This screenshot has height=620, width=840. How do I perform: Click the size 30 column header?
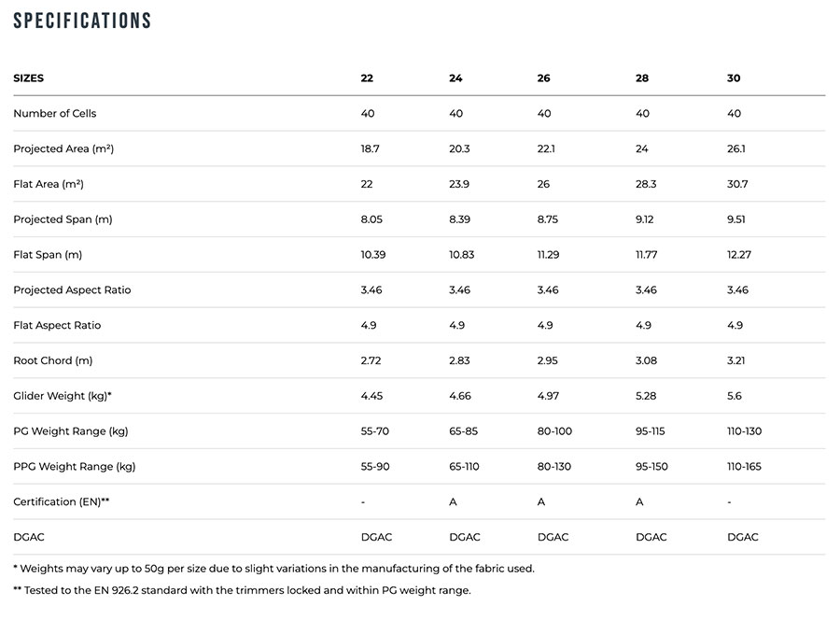pos(734,78)
